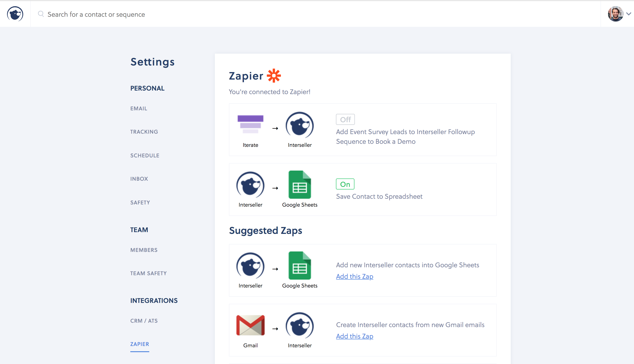Viewport: 634px width, 364px height.
Task: Click the search magnifier icon
Action: [x=41, y=14]
